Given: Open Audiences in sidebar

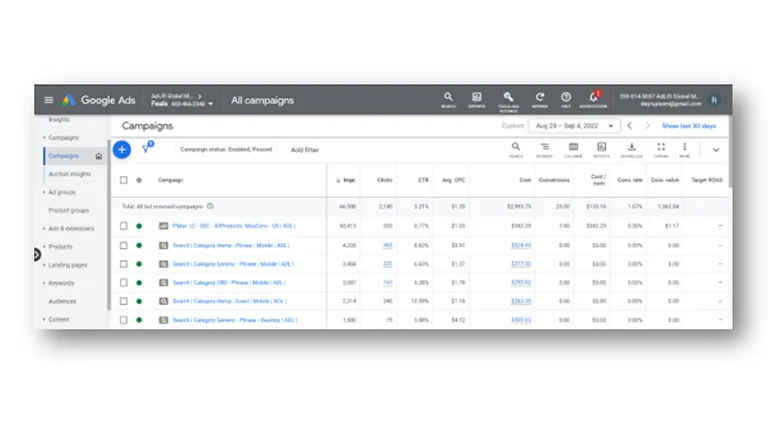Looking at the screenshot, I should [x=62, y=301].
